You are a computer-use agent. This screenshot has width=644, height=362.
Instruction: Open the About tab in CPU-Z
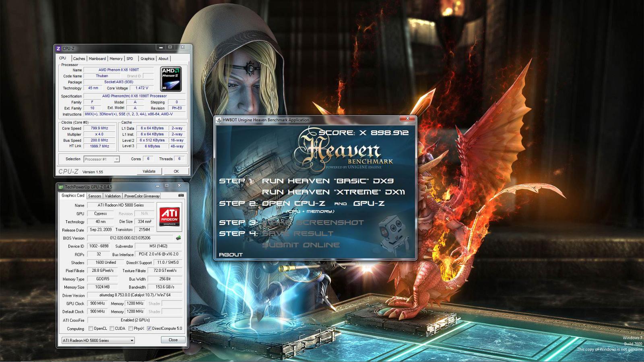[x=163, y=59]
